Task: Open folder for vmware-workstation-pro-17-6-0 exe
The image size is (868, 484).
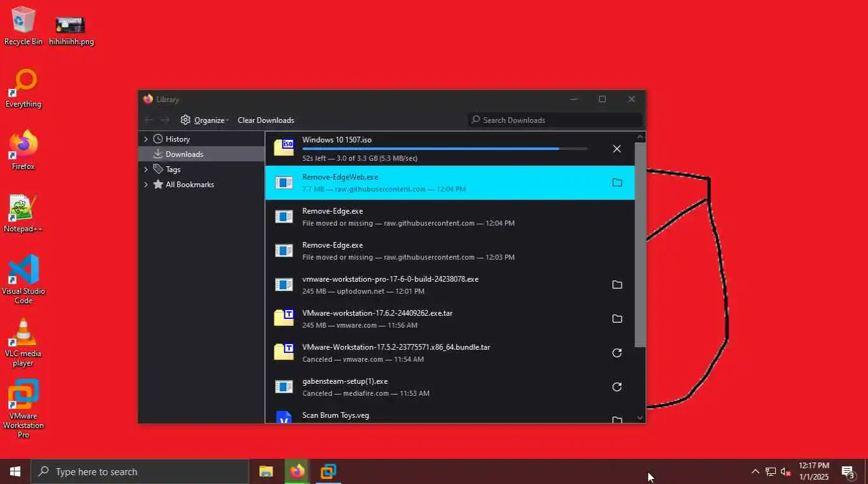Action: (x=617, y=285)
